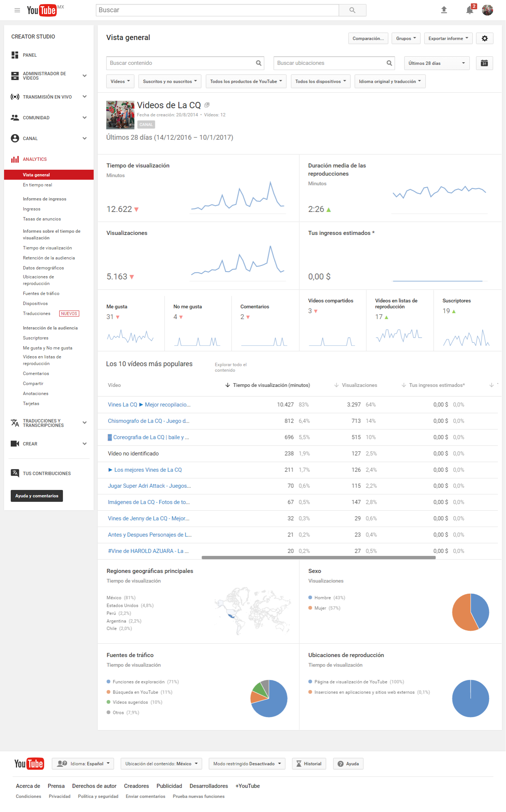The width and height of the screenshot is (506, 812).
Task: Click the Ayuda question mark icon
Action: click(x=340, y=764)
